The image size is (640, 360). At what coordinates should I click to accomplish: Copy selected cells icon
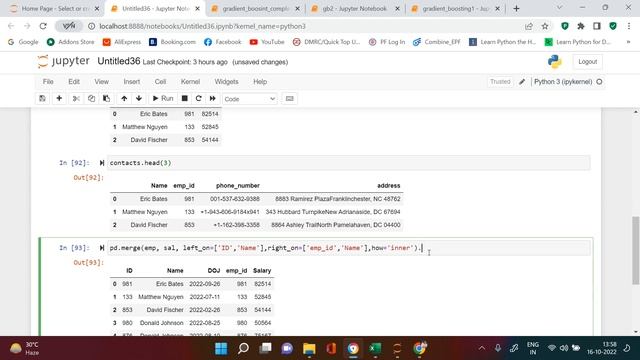click(91, 98)
